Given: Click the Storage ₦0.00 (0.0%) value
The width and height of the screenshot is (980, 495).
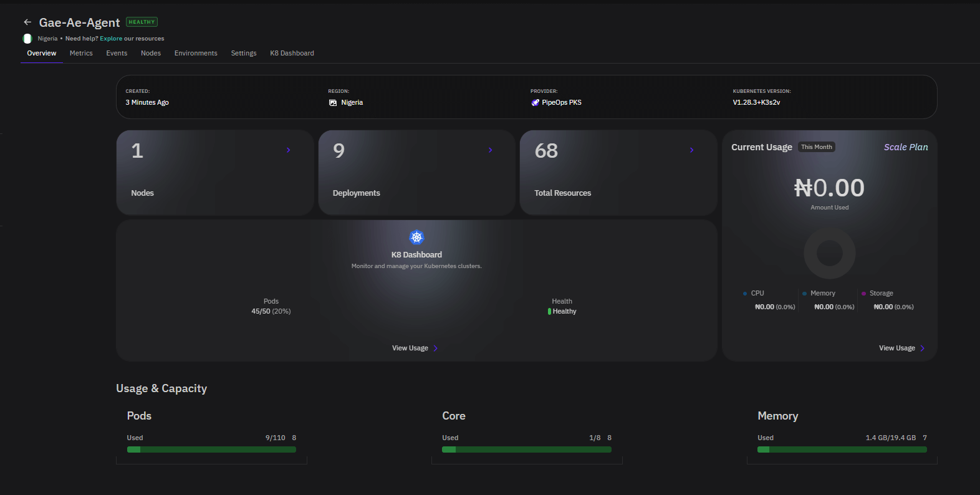Looking at the screenshot, I should coord(893,307).
